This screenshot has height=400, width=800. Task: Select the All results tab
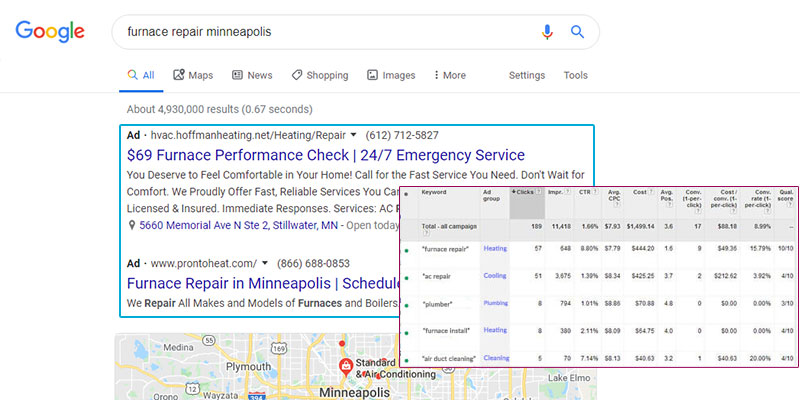pyautogui.click(x=141, y=76)
